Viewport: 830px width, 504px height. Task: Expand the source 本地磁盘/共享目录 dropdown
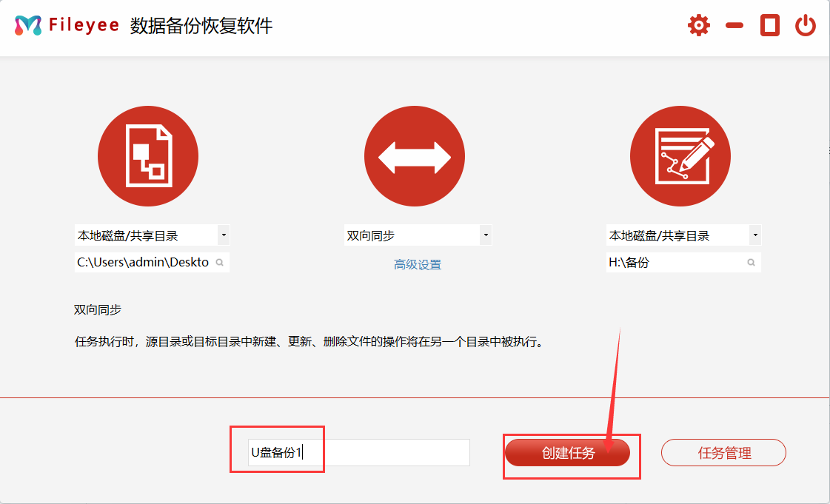[224, 236]
